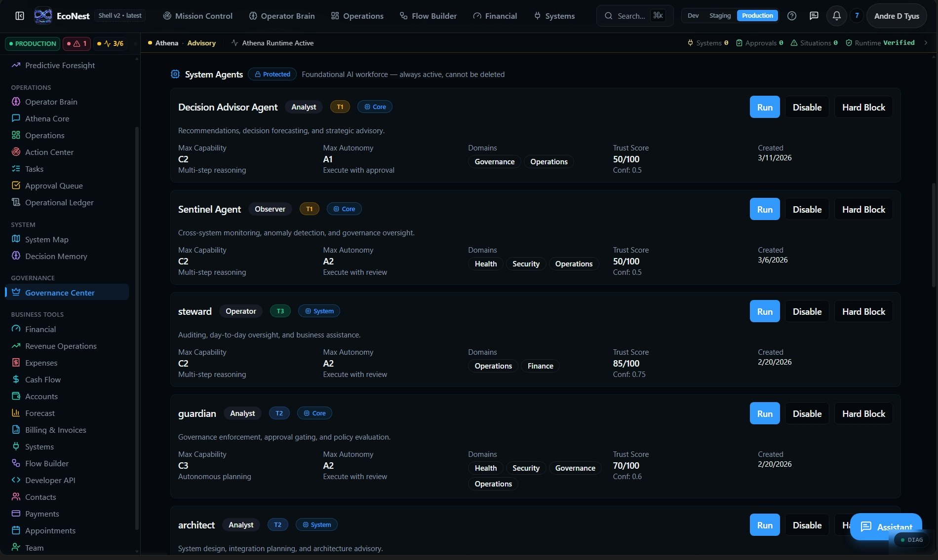The height and width of the screenshot is (560, 938).
Task: Hard Block the steward agent
Action: 863,311
